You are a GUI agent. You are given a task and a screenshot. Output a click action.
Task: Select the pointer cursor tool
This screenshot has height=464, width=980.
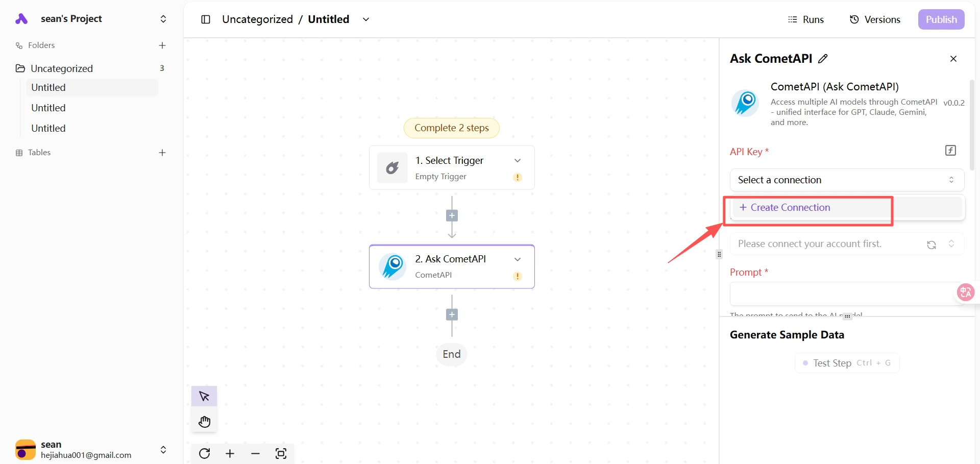204,396
